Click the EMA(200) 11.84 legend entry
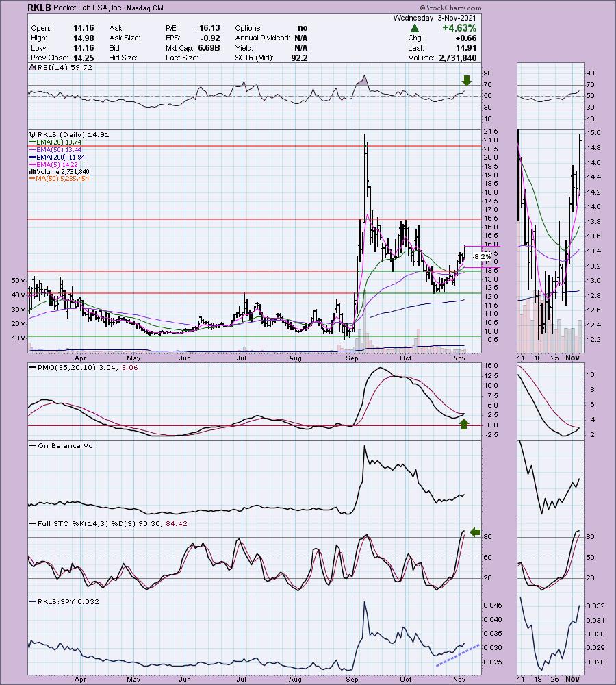616x685 pixels. tap(61, 158)
